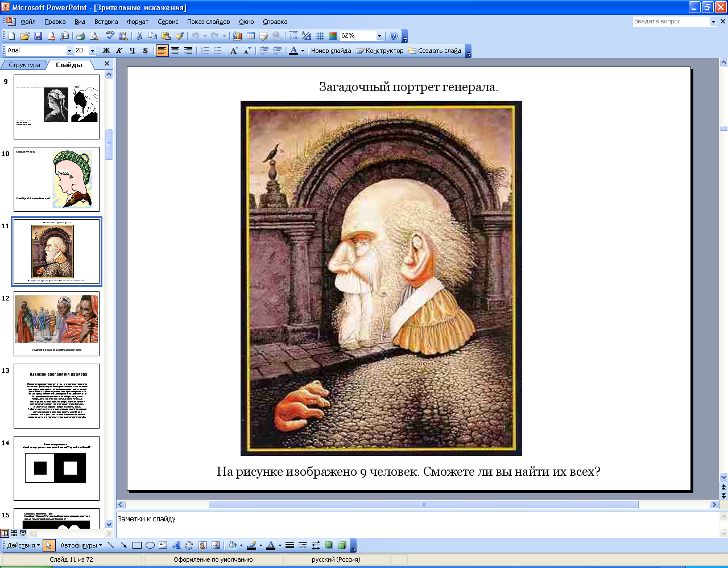Open the Действия drawing menu
The width and height of the screenshot is (728, 568).
(23, 545)
